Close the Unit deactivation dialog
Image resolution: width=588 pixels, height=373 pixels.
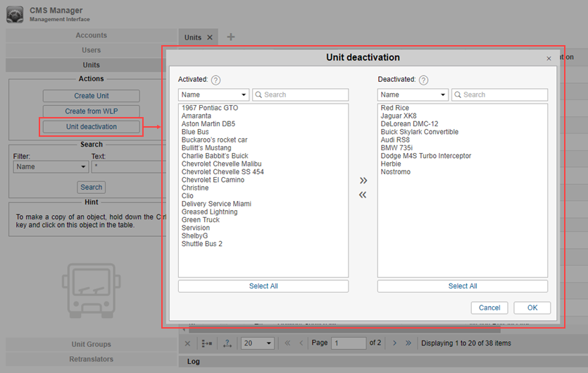[x=549, y=59]
